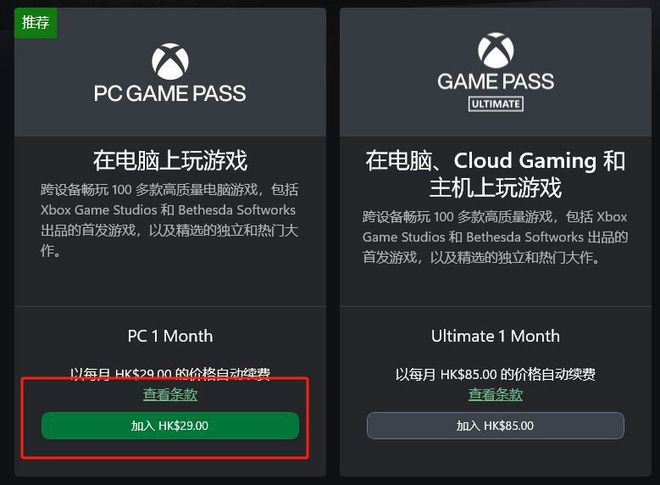Select the PC 1 Month plan label
The height and width of the screenshot is (485, 660).
(x=170, y=336)
